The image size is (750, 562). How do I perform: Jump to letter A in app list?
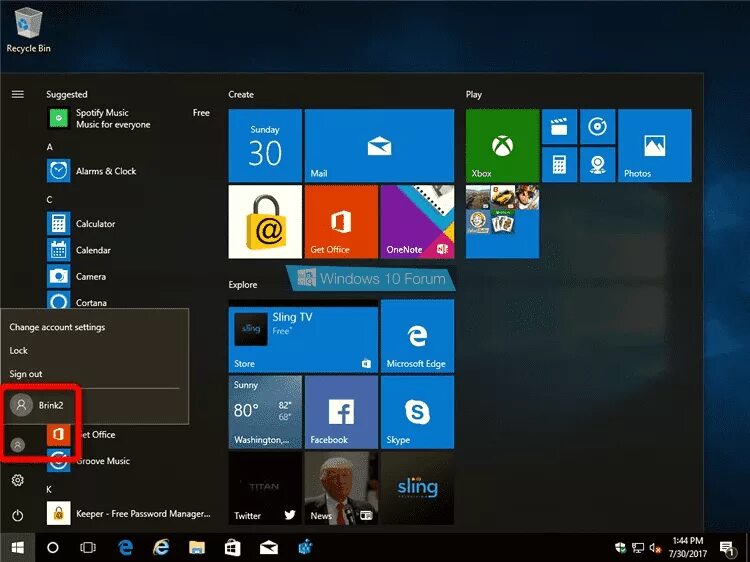tap(50, 147)
